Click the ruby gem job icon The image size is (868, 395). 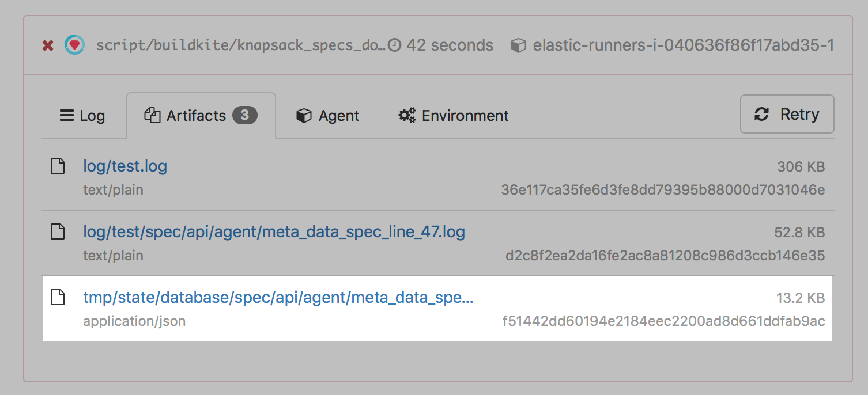[x=74, y=45]
